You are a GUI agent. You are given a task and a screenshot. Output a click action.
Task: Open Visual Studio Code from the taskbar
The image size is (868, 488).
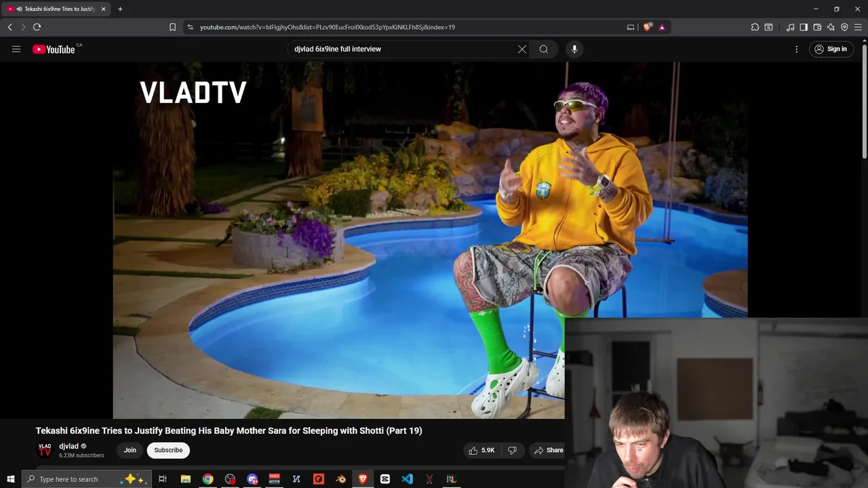point(407,479)
